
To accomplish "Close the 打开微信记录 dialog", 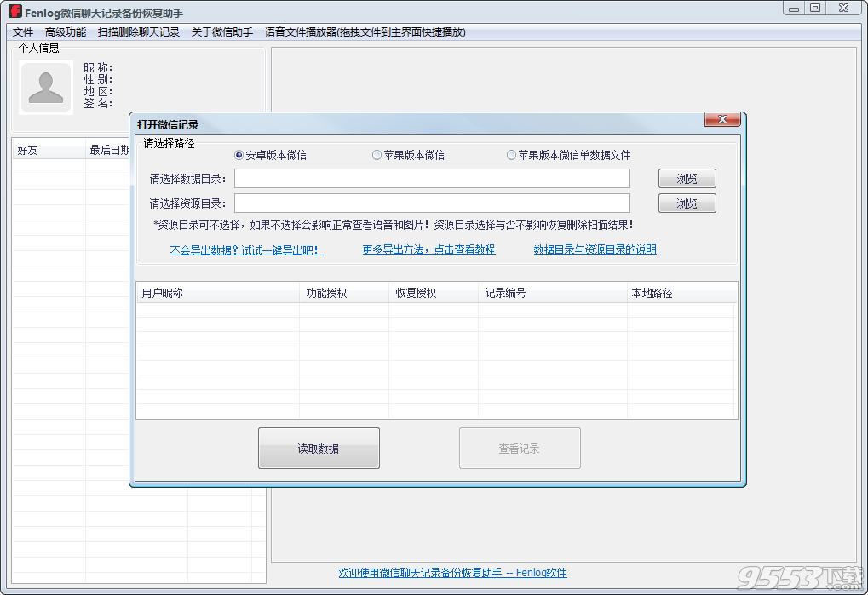I will (722, 119).
